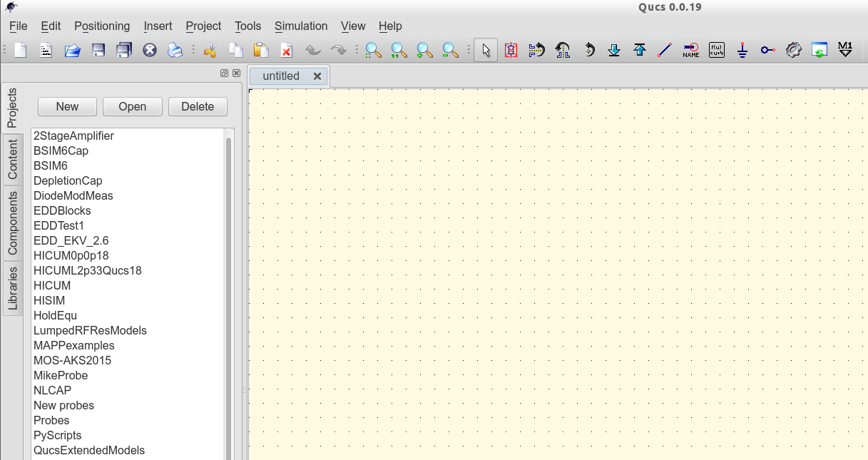Float the dock panel

coord(225,73)
